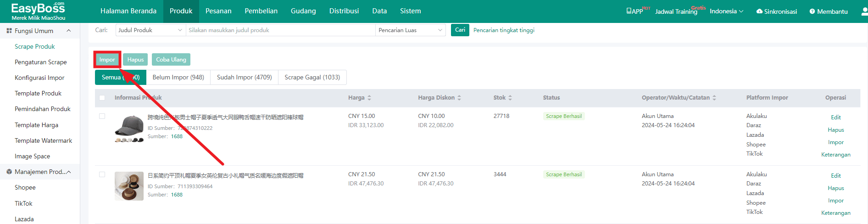Click the EasyBoss logo

[38, 11]
